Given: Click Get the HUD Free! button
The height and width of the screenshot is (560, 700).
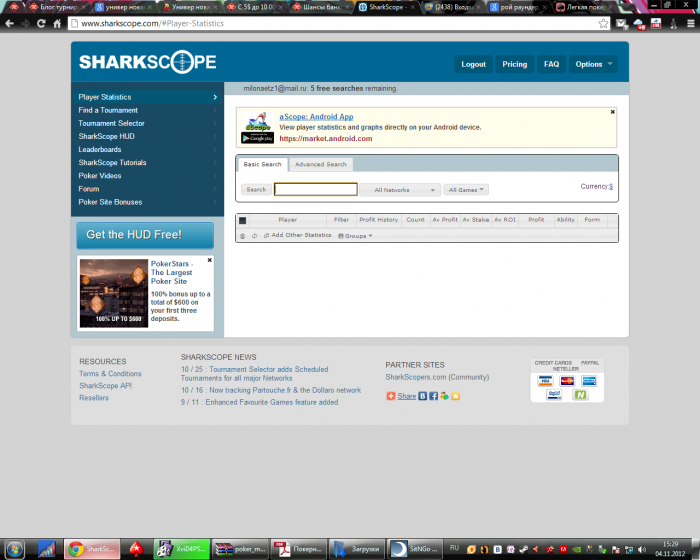Looking at the screenshot, I should pyautogui.click(x=145, y=235).
